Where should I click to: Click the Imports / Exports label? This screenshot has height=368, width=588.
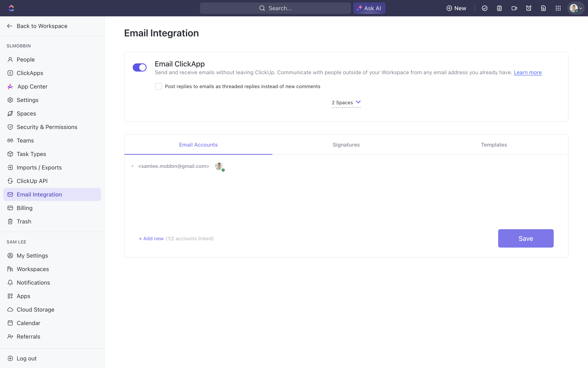[39, 168]
